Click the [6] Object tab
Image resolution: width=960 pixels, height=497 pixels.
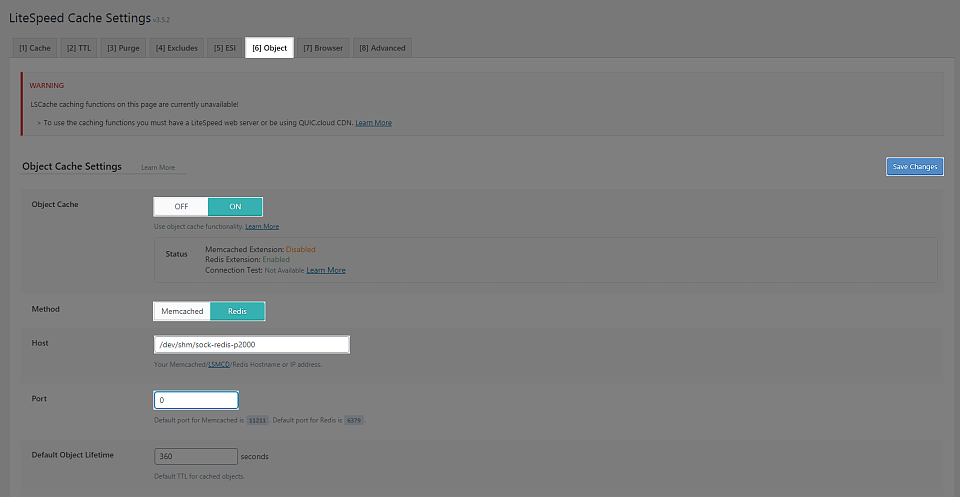point(269,48)
